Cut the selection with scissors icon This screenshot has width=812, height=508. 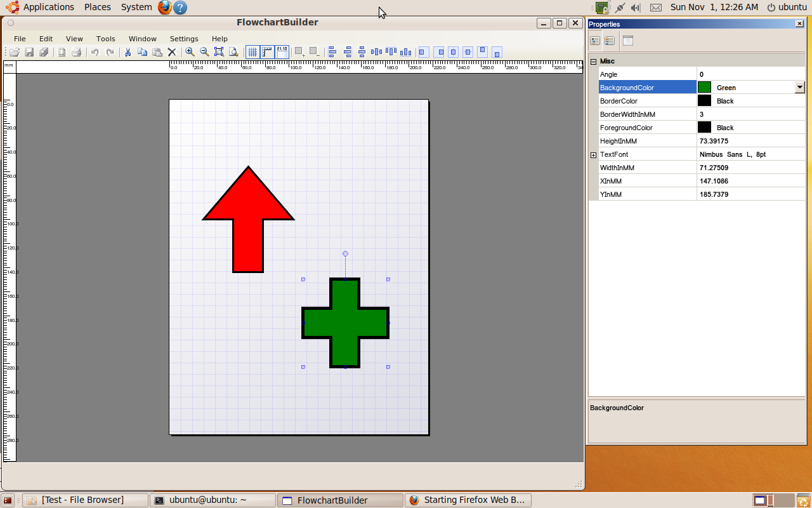click(128, 52)
